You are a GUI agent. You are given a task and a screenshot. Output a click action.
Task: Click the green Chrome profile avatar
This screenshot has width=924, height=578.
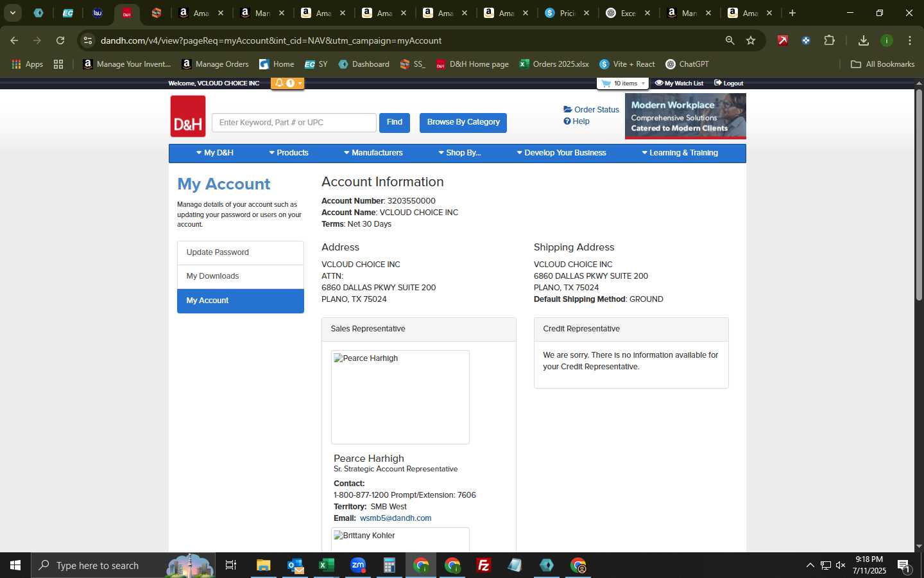[x=887, y=40]
